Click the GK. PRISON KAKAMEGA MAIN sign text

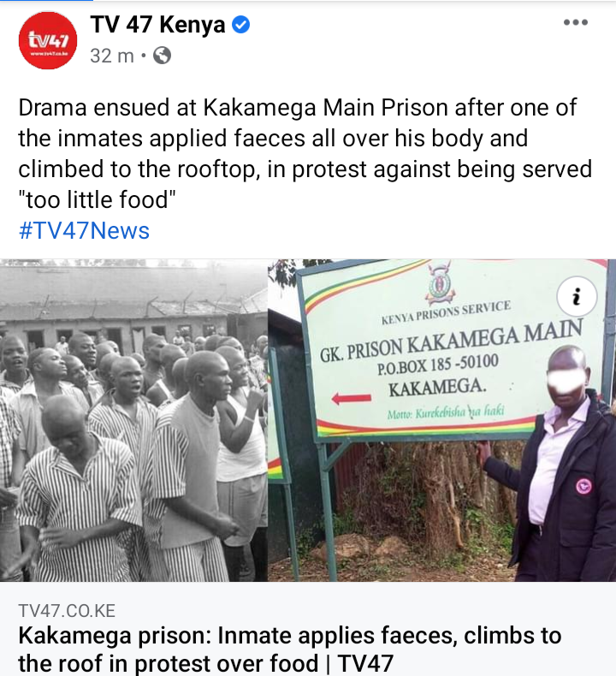click(451, 341)
